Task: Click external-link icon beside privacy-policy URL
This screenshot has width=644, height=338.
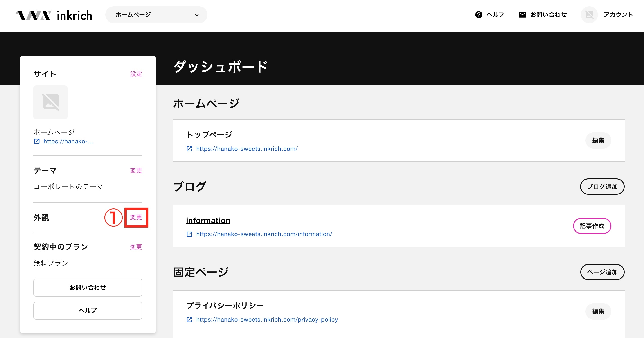Action: coord(189,320)
